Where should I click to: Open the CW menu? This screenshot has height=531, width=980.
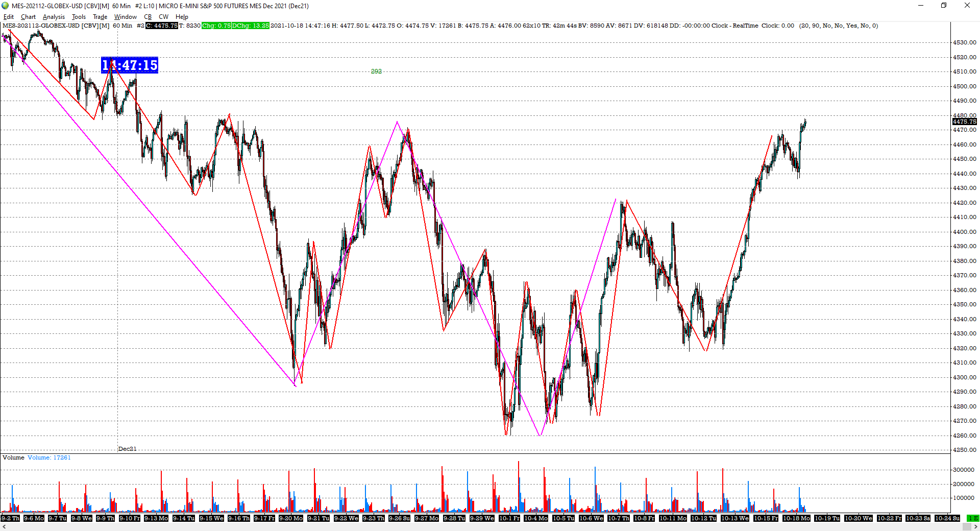click(163, 17)
